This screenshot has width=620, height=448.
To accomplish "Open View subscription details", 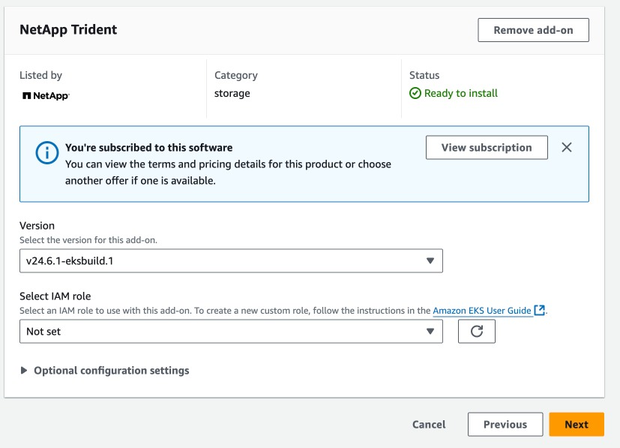I will (x=486, y=148).
